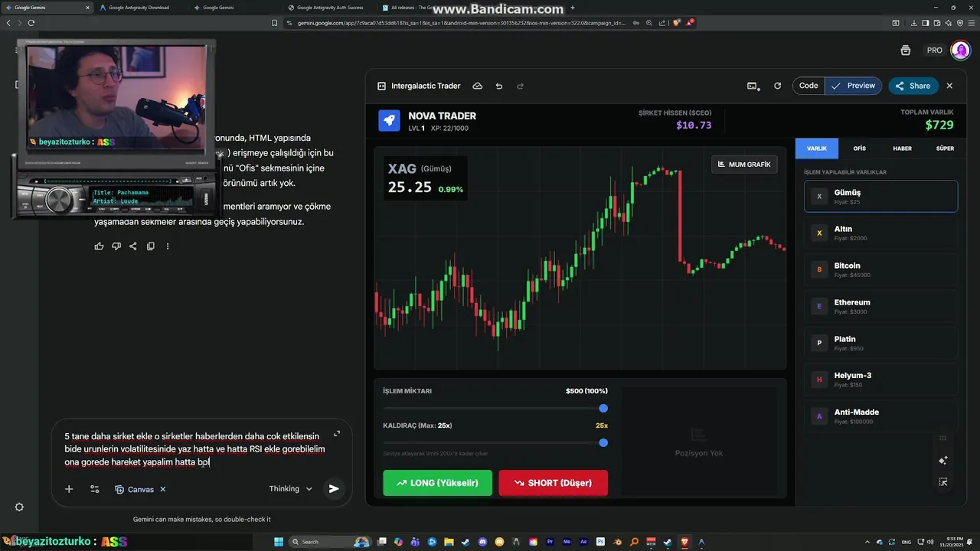Viewport: 980px width, 551px height.
Task: Select the Altın asset row
Action: (x=880, y=233)
